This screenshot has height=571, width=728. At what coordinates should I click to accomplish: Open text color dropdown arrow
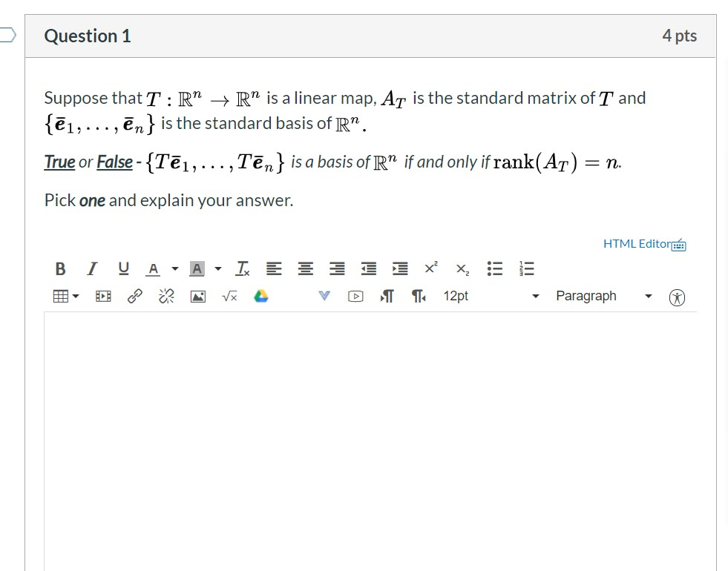pos(174,268)
